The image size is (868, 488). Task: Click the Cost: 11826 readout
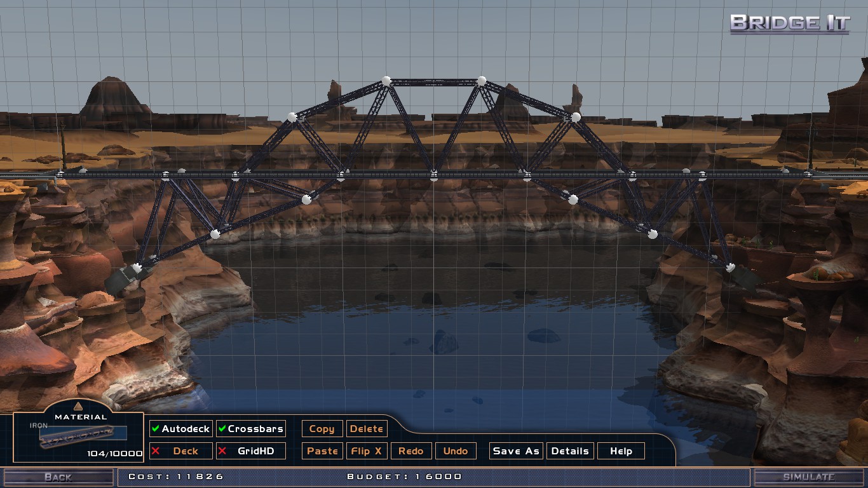pos(176,477)
